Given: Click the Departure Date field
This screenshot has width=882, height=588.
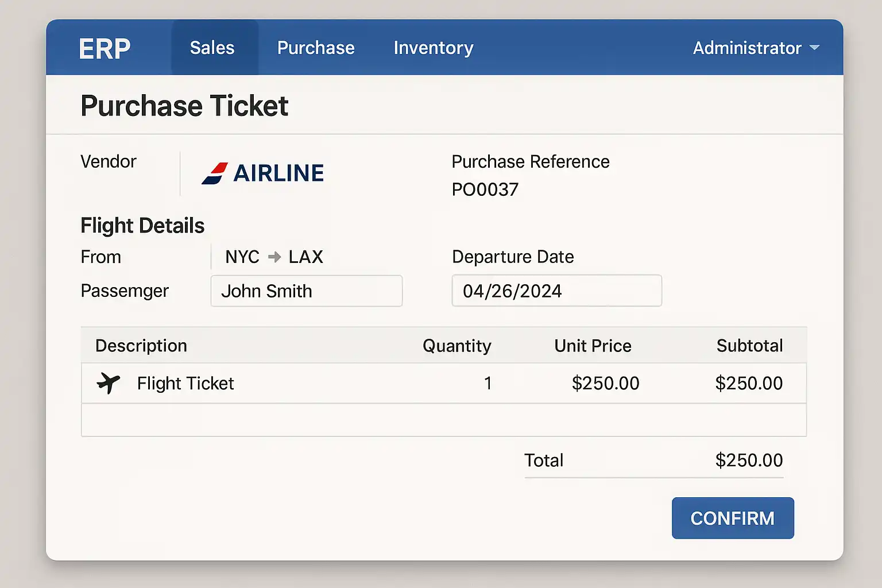Looking at the screenshot, I should tap(556, 291).
